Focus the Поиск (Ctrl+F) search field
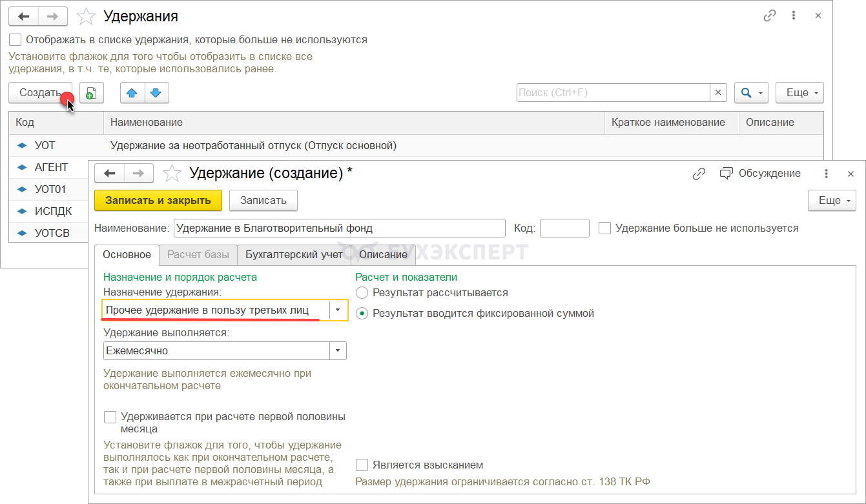Screen dimensions: 866x504 point(613,93)
